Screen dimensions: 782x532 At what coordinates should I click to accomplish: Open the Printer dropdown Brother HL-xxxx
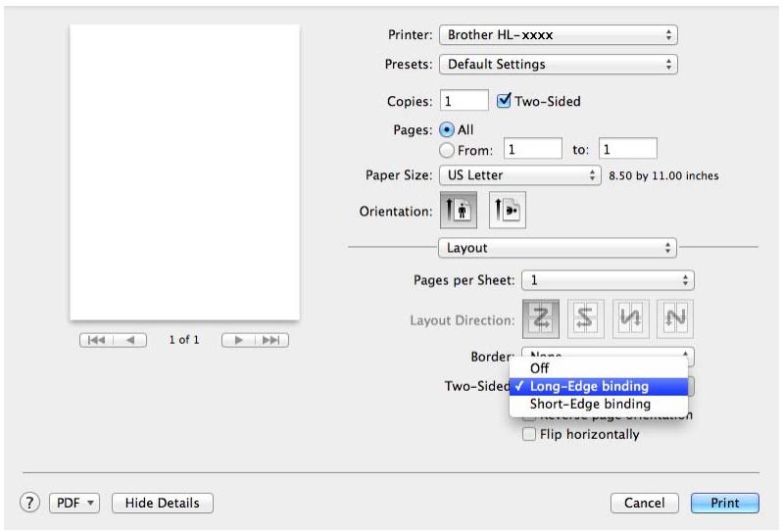click(x=558, y=35)
